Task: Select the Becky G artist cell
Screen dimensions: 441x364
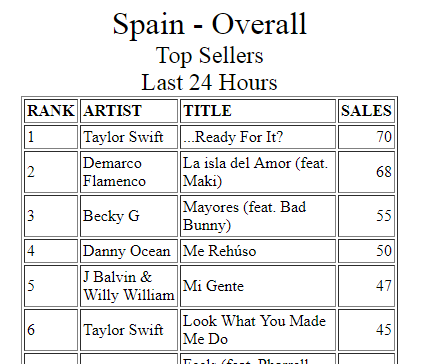Action: tap(129, 216)
